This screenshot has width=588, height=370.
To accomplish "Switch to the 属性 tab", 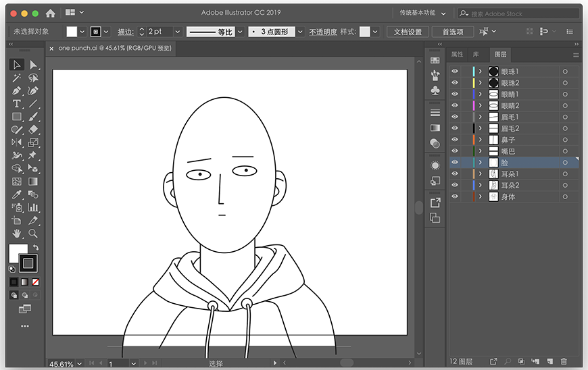I will (457, 55).
